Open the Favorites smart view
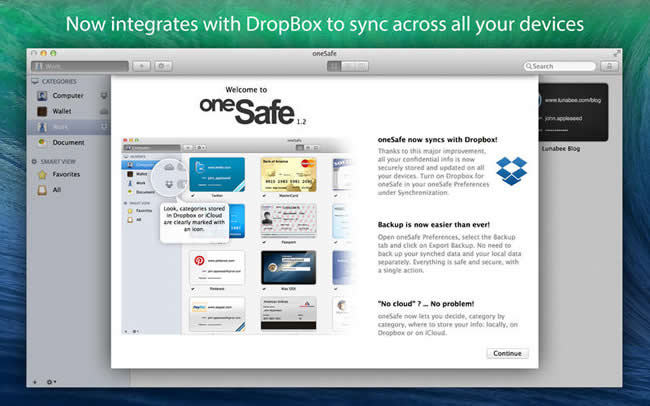The width and height of the screenshot is (650, 406). (68, 174)
